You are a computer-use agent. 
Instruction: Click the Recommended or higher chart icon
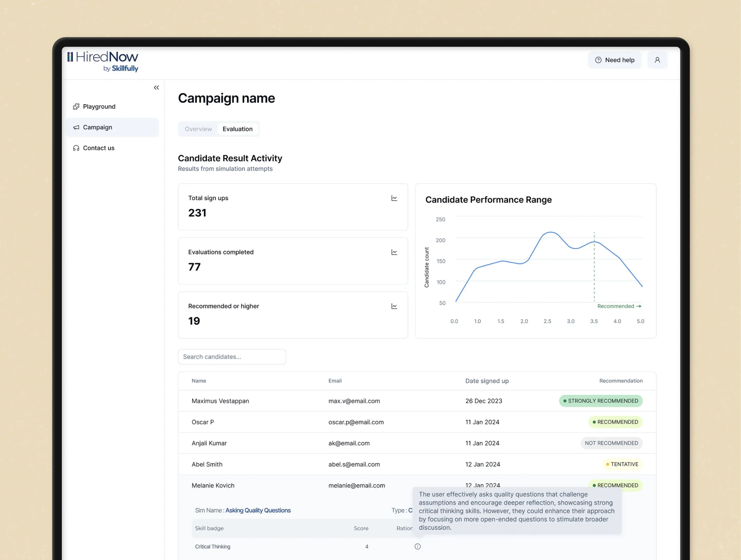(394, 306)
